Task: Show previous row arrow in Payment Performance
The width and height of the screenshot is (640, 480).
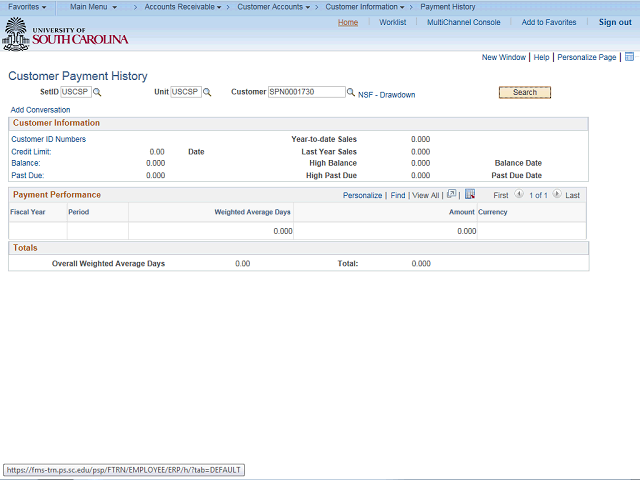Action: pyautogui.click(x=519, y=194)
